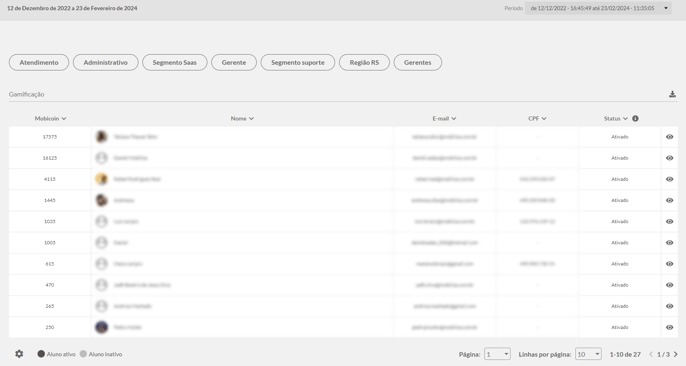
Task: Click the 4115 Mobicoin value
Action: point(50,179)
